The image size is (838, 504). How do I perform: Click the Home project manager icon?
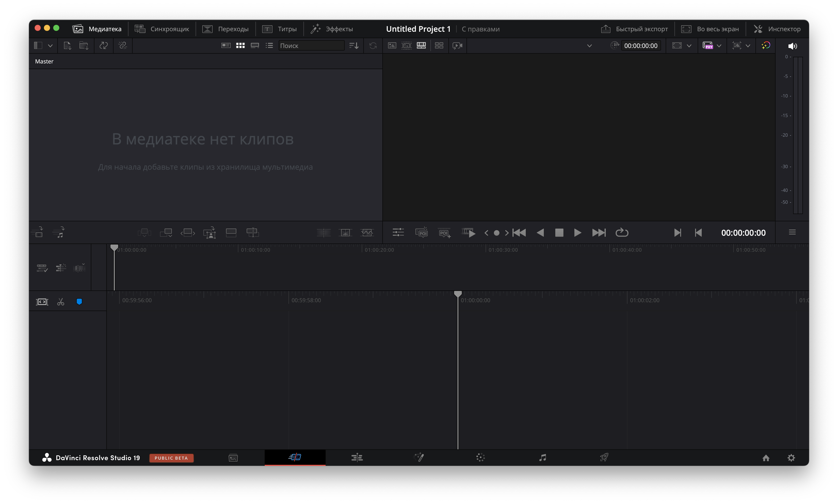(766, 458)
